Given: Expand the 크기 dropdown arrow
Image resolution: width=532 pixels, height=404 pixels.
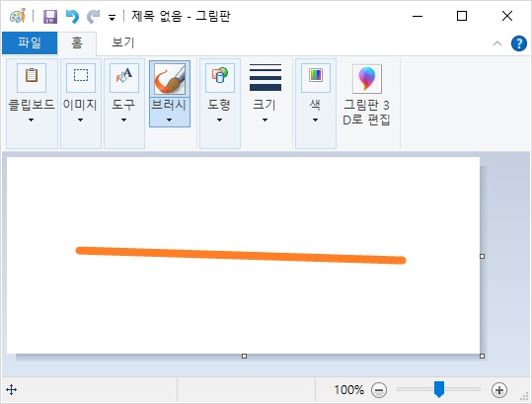Looking at the screenshot, I should pos(265,120).
